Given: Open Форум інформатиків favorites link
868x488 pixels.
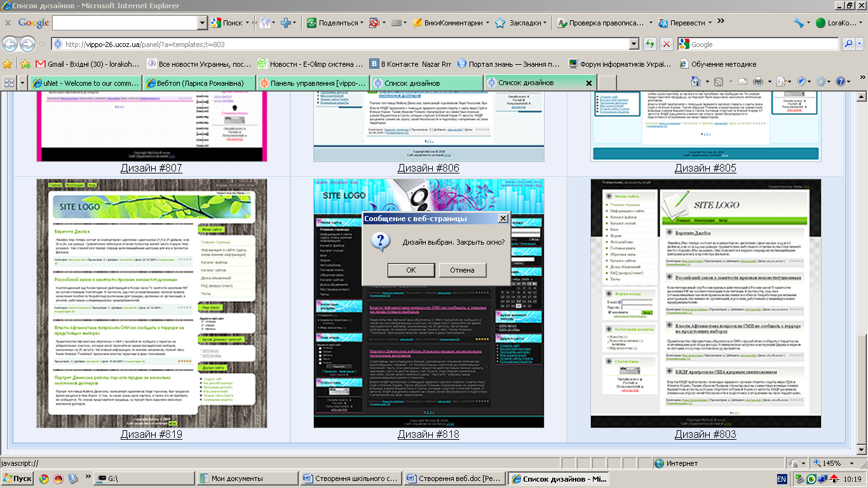Looking at the screenshot, I should point(620,64).
